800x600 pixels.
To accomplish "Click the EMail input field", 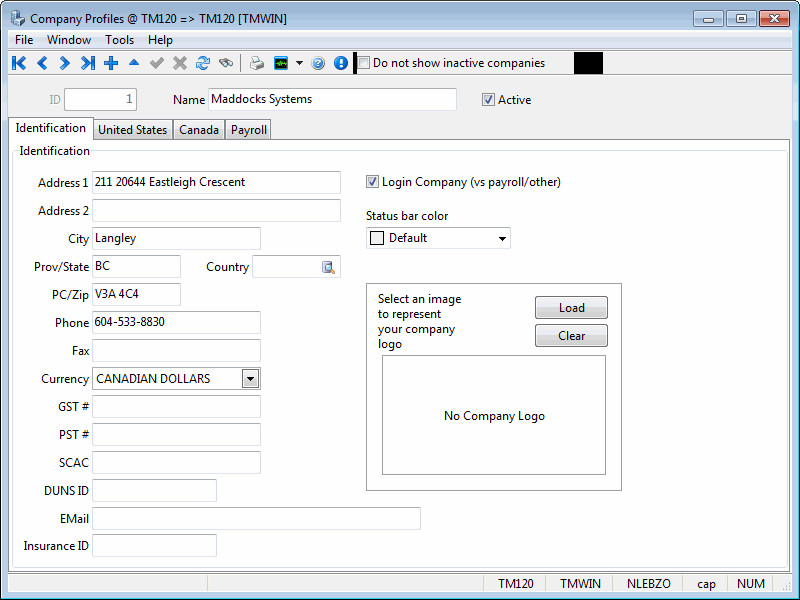I will pos(256,518).
